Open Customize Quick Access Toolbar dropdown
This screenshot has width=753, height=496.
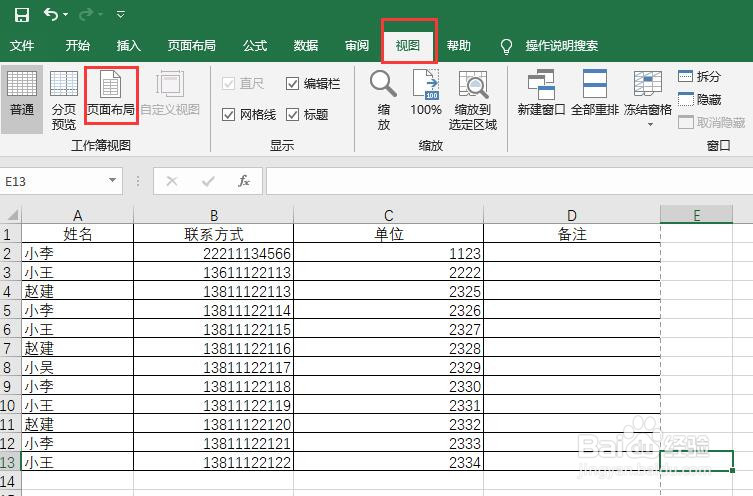[x=121, y=15]
